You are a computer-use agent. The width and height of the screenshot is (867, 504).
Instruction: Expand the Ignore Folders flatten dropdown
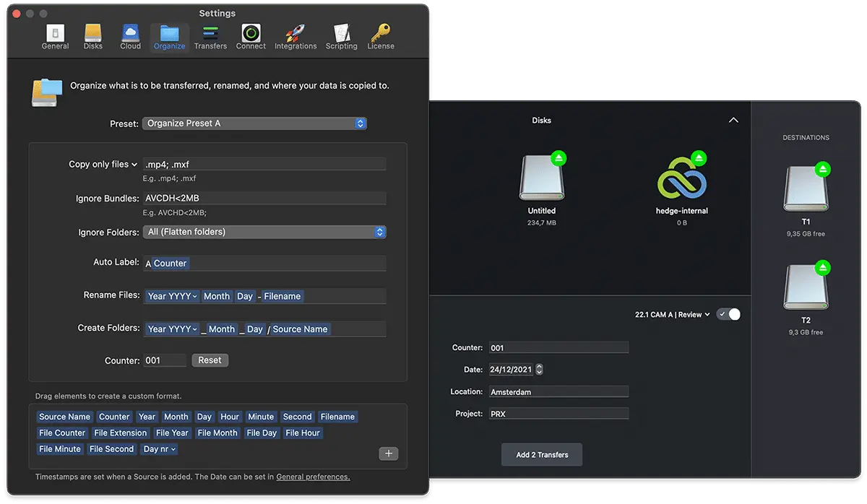click(264, 232)
